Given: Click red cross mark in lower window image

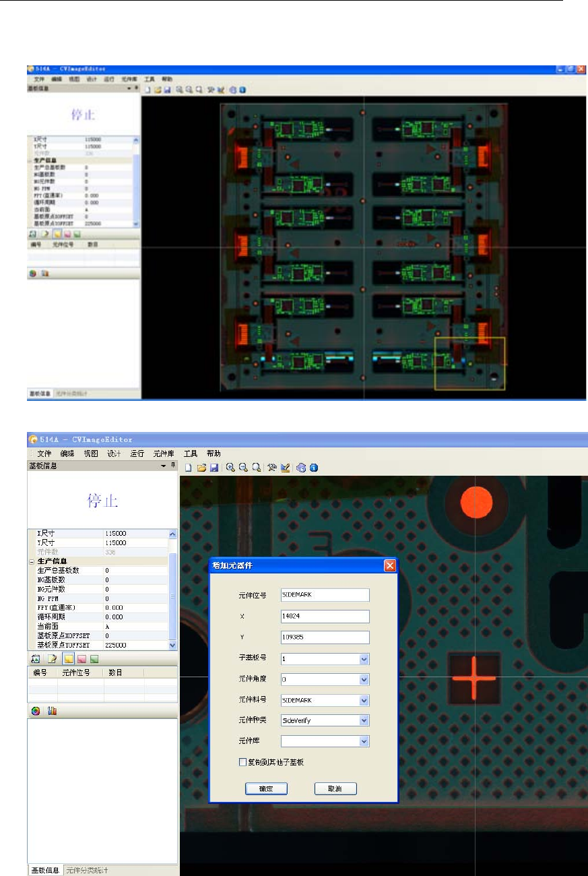Looking at the screenshot, I should coord(473,677).
